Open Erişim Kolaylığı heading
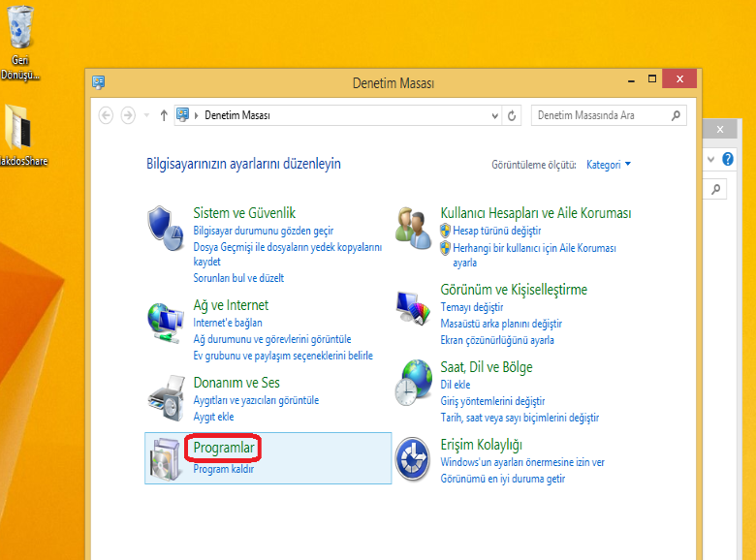This screenshot has height=560, width=756. coord(481,445)
